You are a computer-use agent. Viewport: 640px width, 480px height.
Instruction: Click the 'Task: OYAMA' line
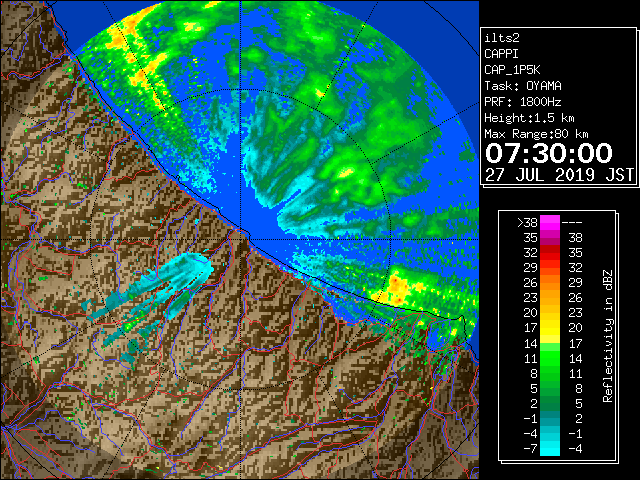pyautogui.click(x=523, y=86)
